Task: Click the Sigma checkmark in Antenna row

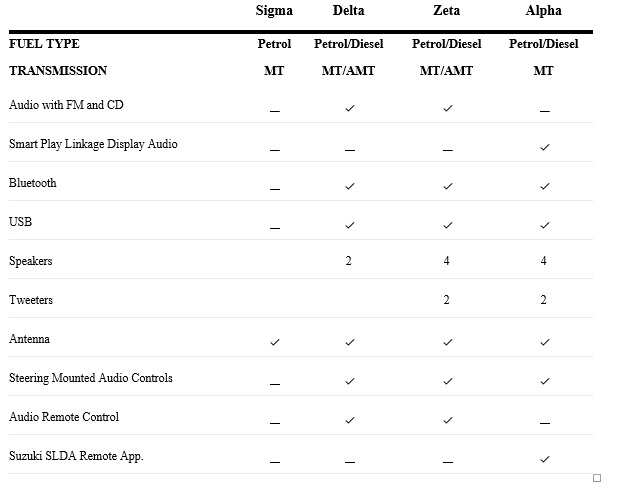Action: [x=275, y=342]
